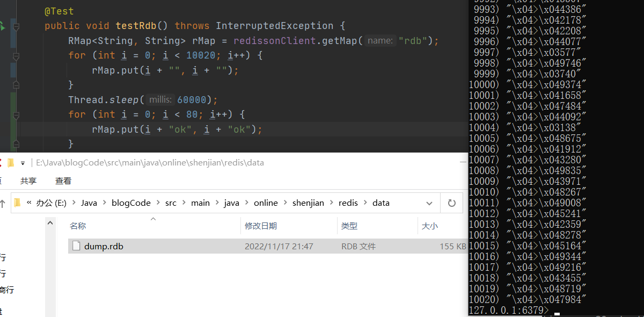Image resolution: width=644 pixels, height=317 pixels.
Task: Collapse the testRdb method fold marker
Action: point(16,26)
